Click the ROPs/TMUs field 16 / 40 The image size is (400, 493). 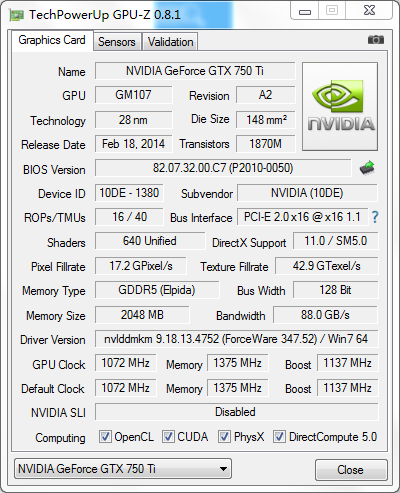click(x=129, y=217)
